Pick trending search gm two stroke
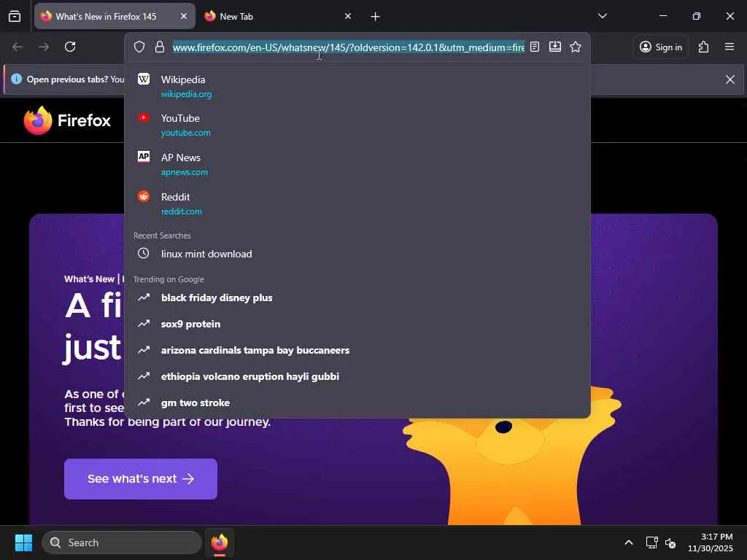The image size is (747, 560). point(357,402)
